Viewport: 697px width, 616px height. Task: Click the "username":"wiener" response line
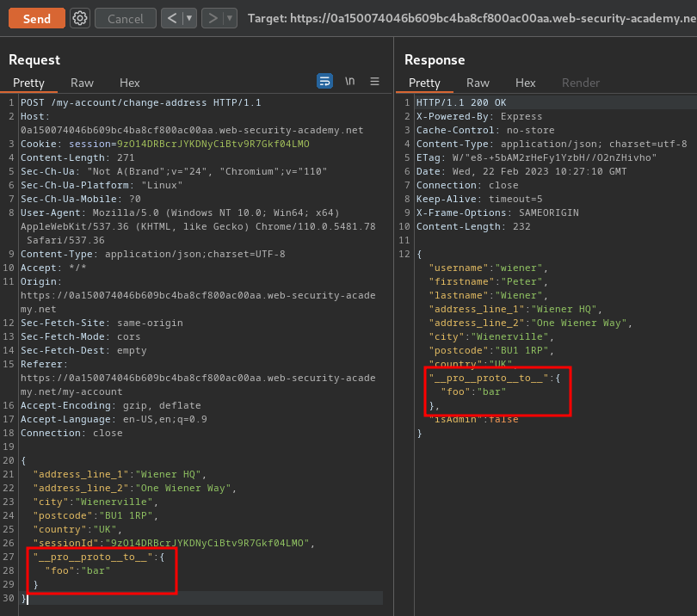pyautogui.click(x=488, y=268)
